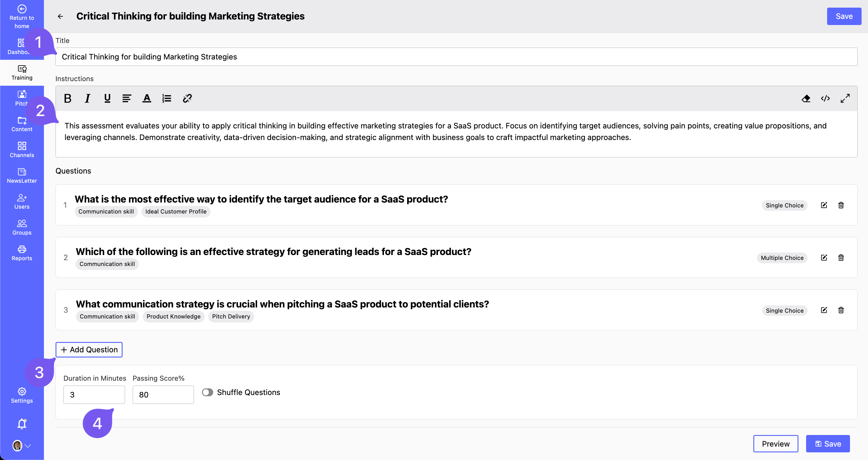The height and width of the screenshot is (460, 868).
Task: Click the Add Question button
Action: 89,350
